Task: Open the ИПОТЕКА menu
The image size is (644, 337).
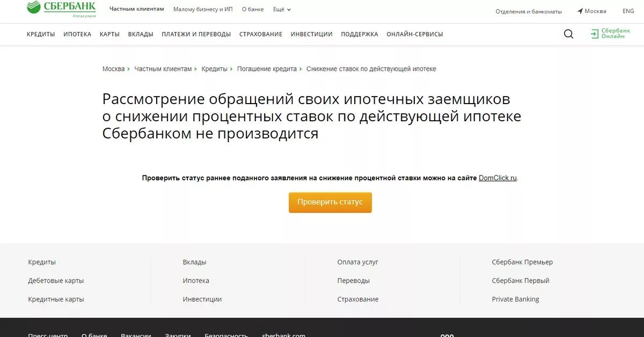Action: coord(77,34)
